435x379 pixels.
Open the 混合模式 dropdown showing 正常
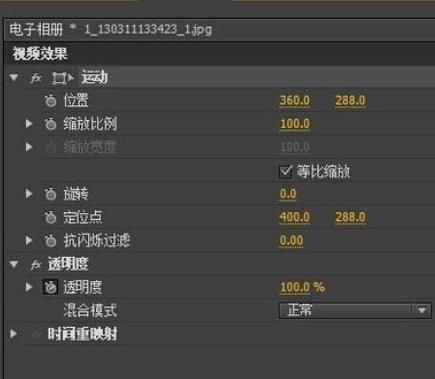click(x=355, y=311)
